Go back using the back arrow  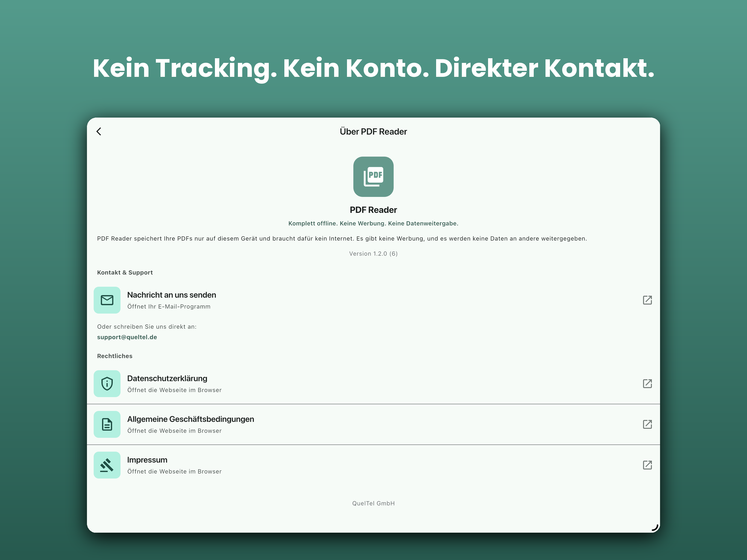pos(99,132)
